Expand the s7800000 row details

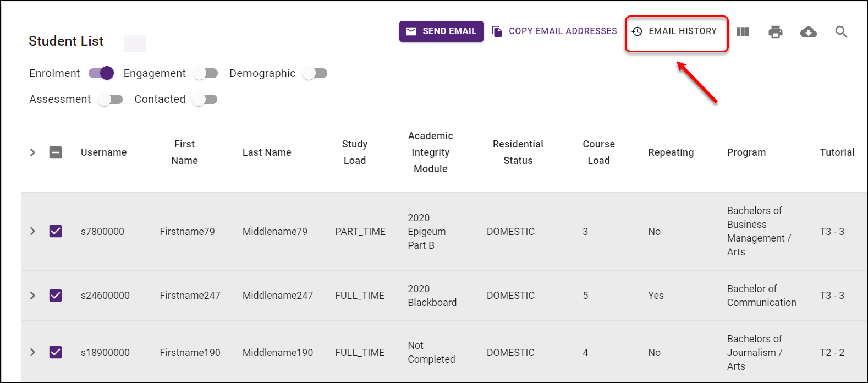click(32, 231)
